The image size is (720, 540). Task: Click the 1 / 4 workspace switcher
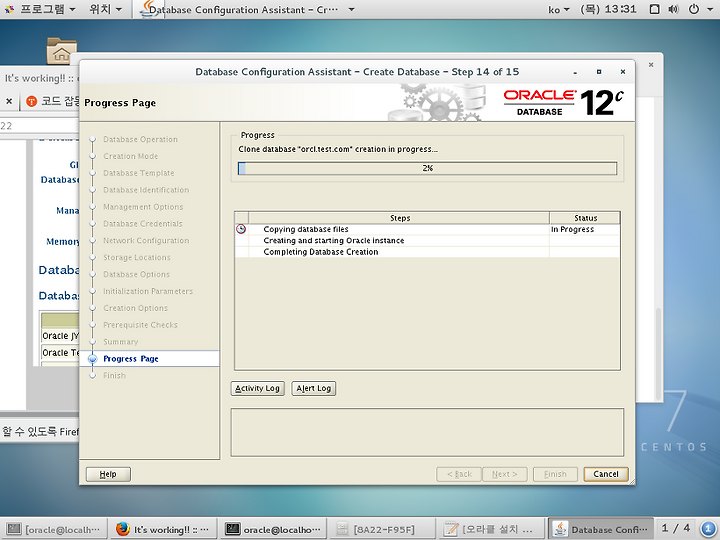[676, 528]
